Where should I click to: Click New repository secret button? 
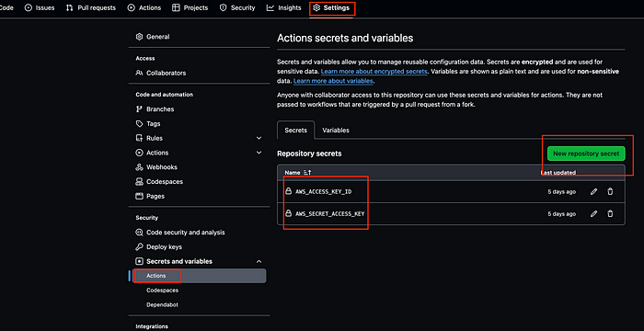(586, 154)
